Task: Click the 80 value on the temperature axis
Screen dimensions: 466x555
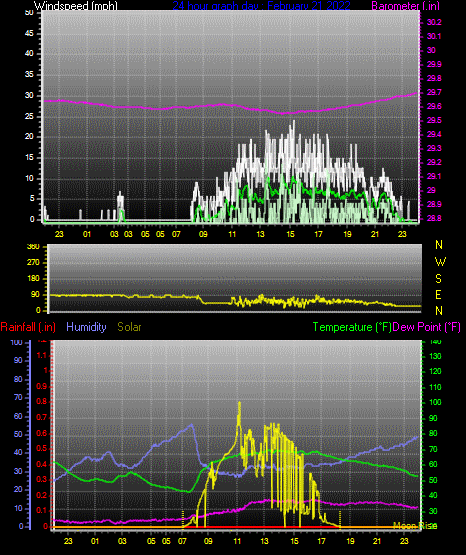Action: 433,433
